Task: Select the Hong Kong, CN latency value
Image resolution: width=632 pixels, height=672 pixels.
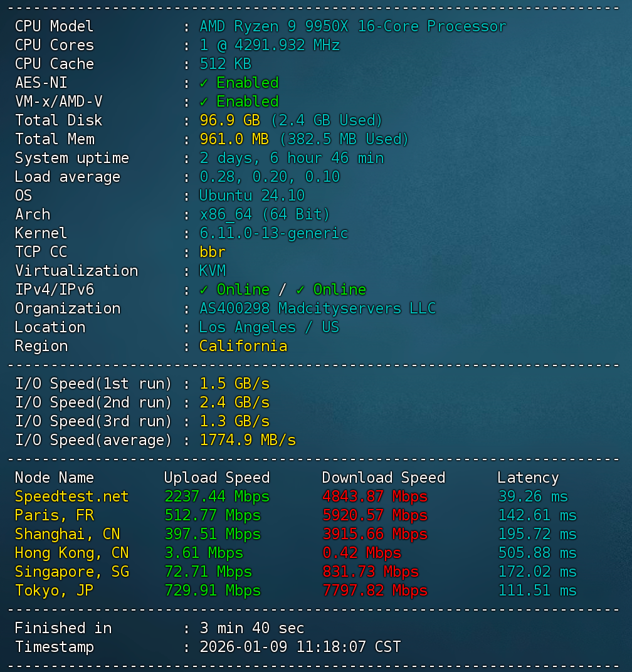Action: pos(537,553)
